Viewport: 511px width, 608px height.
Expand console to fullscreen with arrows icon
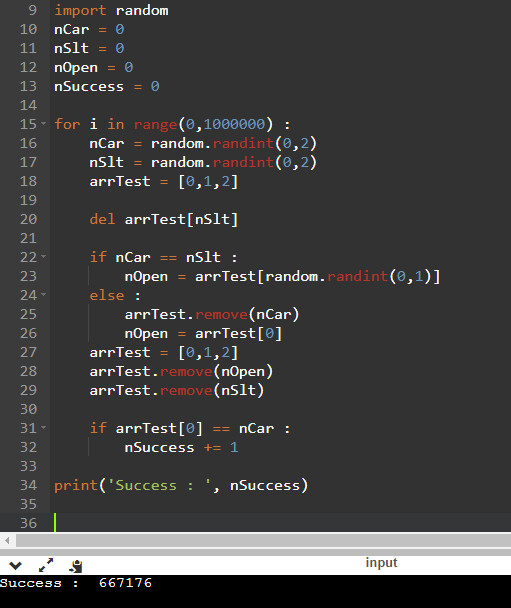46,565
